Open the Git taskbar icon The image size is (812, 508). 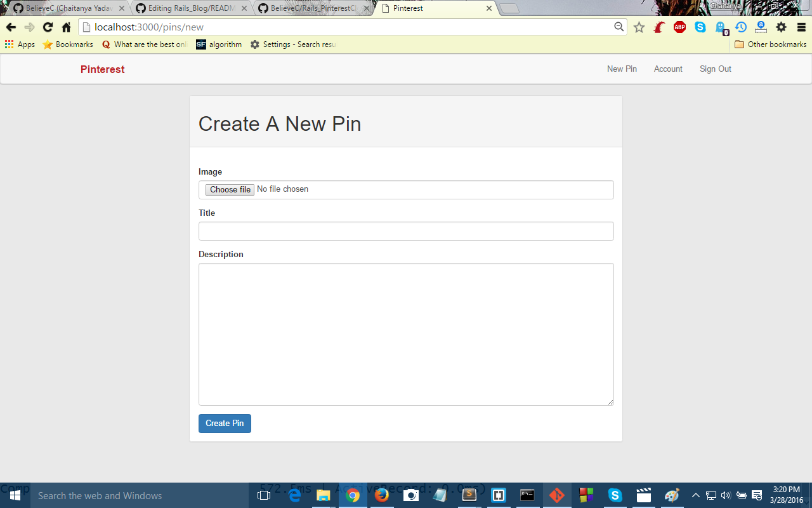point(557,495)
